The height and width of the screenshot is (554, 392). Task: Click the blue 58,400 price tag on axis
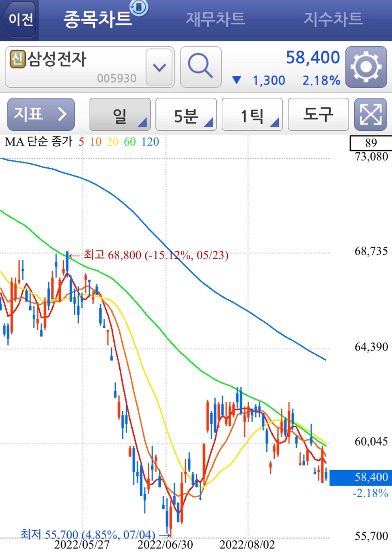(x=361, y=477)
